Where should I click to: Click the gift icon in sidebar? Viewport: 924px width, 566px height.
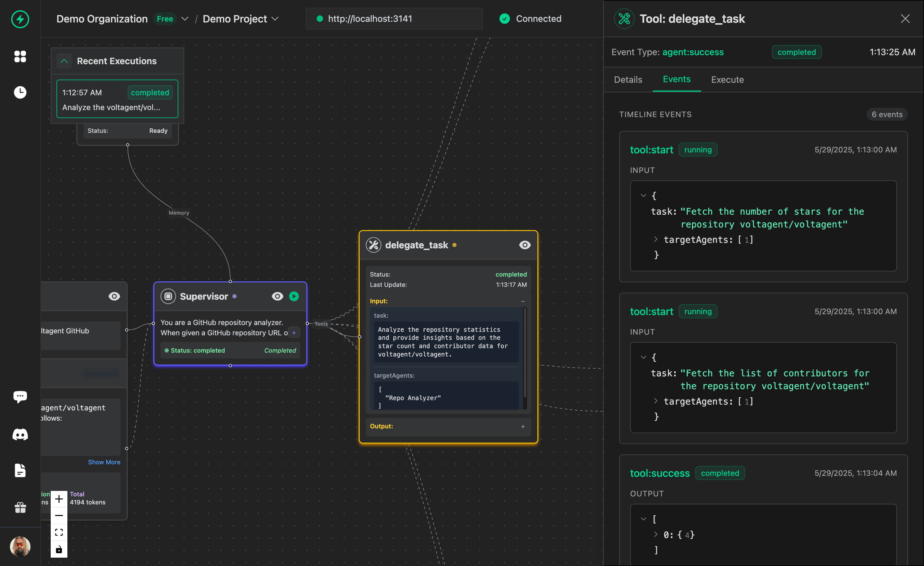[x=20, y=508]
